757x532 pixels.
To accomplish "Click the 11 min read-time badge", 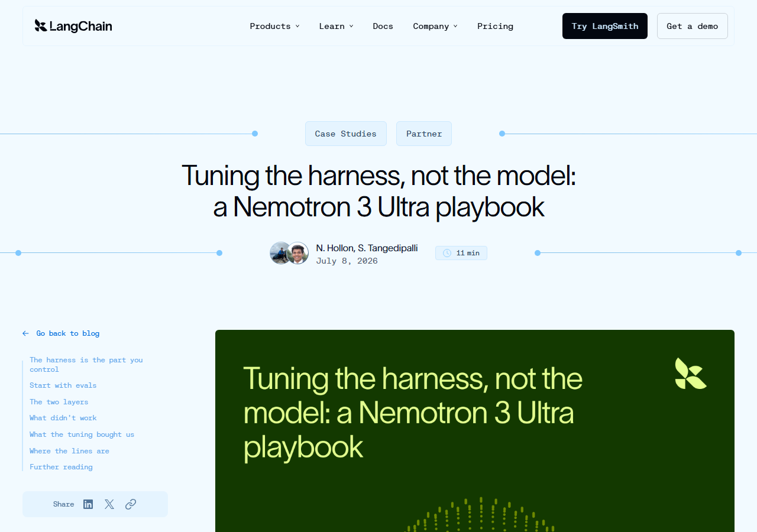I will [461, 253].
